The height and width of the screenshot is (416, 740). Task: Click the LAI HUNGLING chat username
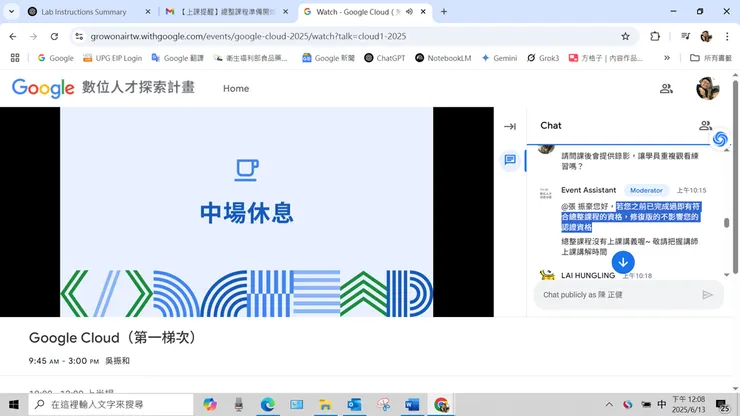pyautogui.click(x=588, y=275)
